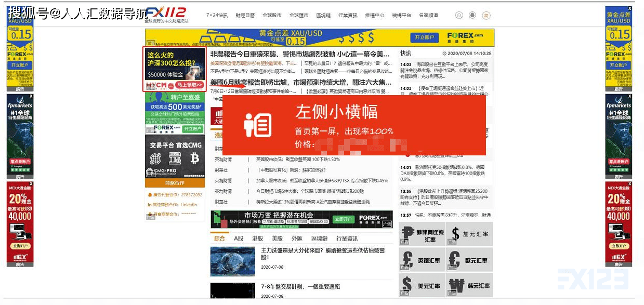Close the right XAU/USD gold ad

630,9
